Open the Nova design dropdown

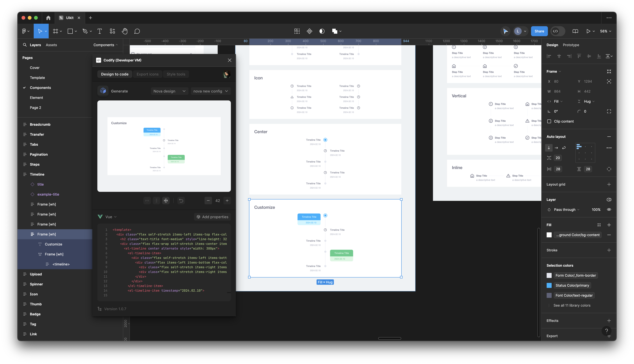(169, 91)
